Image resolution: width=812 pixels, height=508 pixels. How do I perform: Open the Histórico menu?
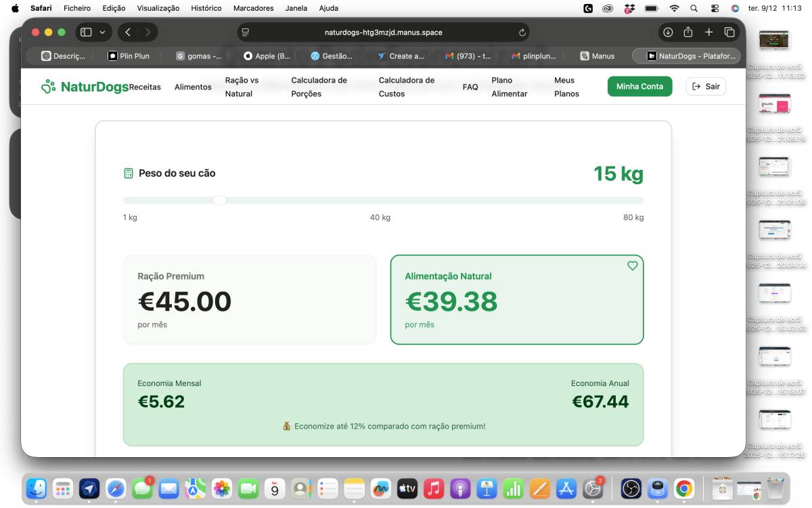(206, 8)
